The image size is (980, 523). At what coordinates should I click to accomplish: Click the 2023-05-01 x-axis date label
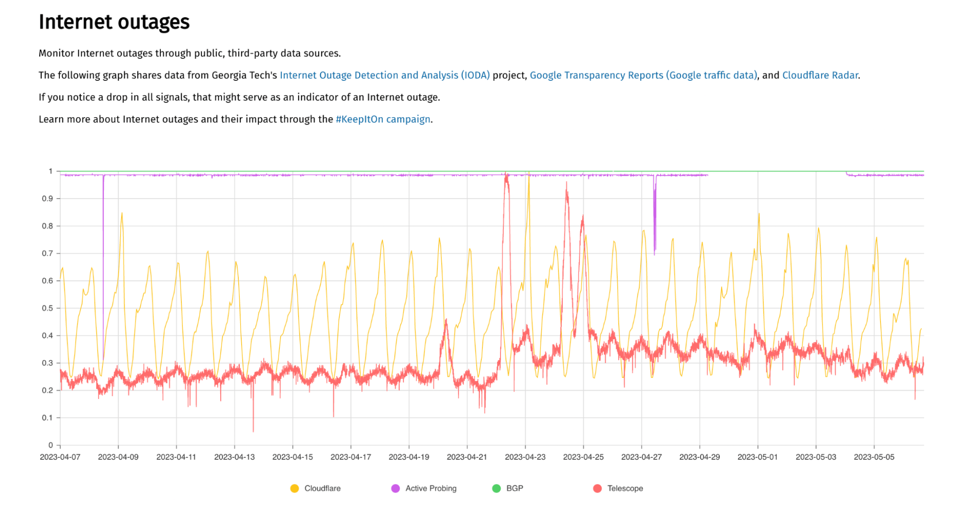coord(757,457)
